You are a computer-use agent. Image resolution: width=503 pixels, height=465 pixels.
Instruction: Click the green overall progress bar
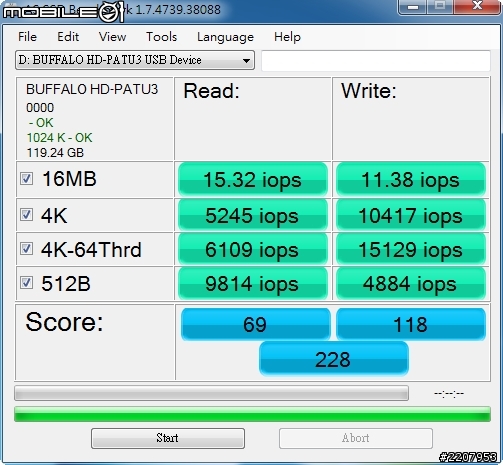point(252,414)
